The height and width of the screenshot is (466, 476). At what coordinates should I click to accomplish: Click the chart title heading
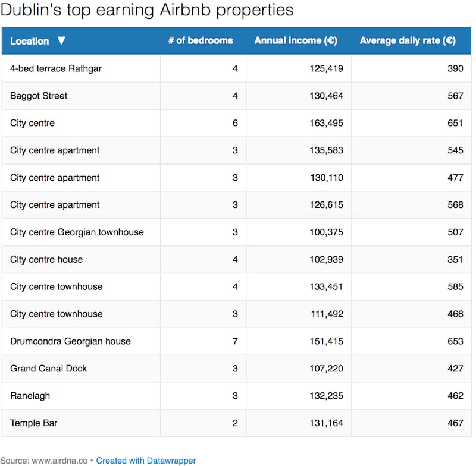click(x=147, y=11)
